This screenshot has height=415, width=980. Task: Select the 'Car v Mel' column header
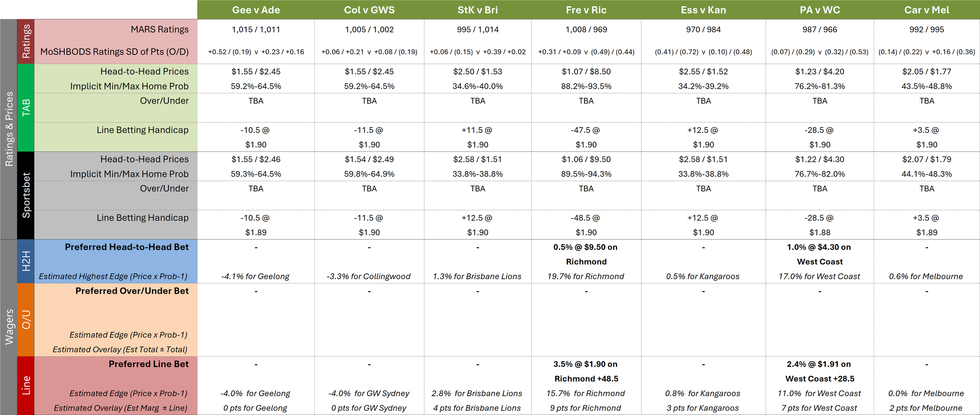click(927, 10)
